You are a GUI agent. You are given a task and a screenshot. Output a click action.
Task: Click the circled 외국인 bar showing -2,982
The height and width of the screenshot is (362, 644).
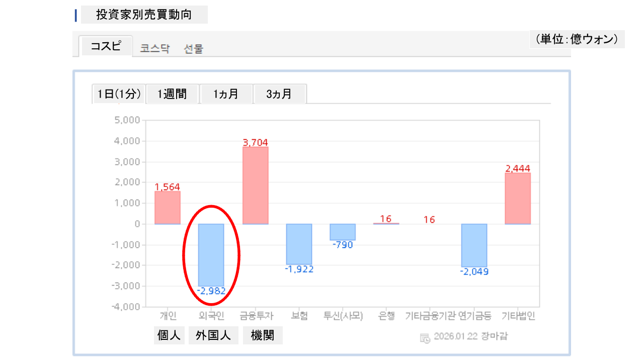click(211, 254)
